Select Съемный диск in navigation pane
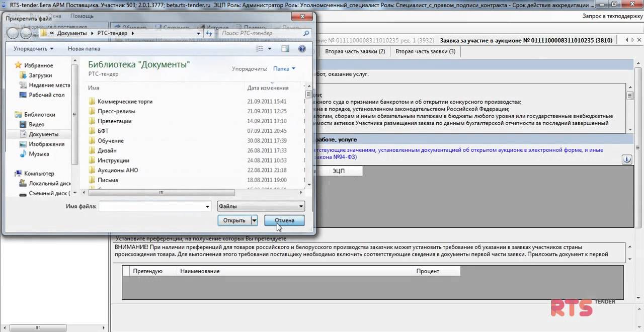Screen dimensions: 644x332 (x=49, y=193)
